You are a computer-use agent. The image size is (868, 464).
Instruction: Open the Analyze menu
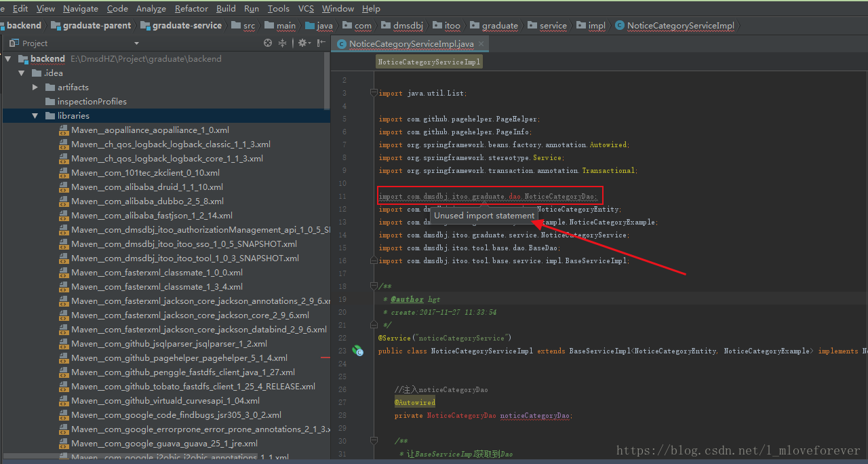pyautogui.click(x=151, y=9)
